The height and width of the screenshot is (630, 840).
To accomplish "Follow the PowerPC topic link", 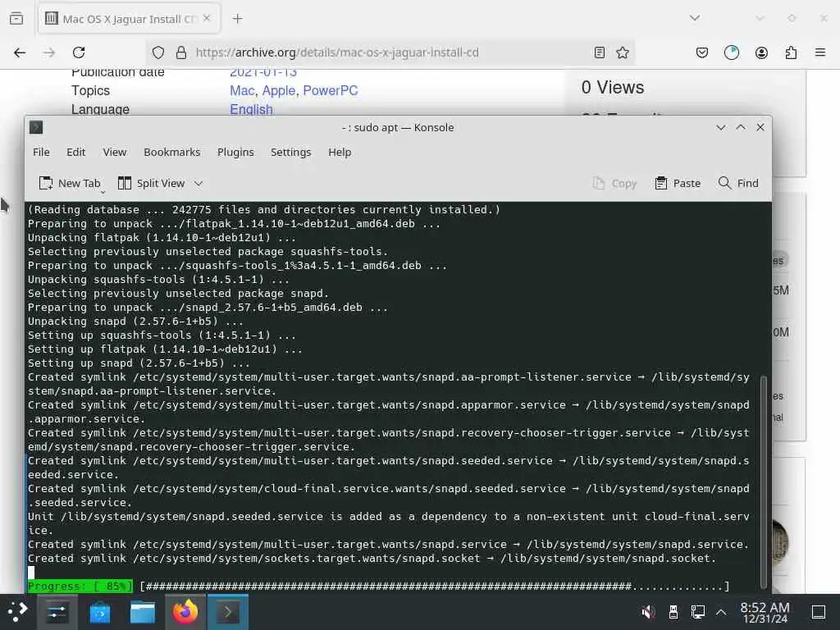I will tap(331, 90).
